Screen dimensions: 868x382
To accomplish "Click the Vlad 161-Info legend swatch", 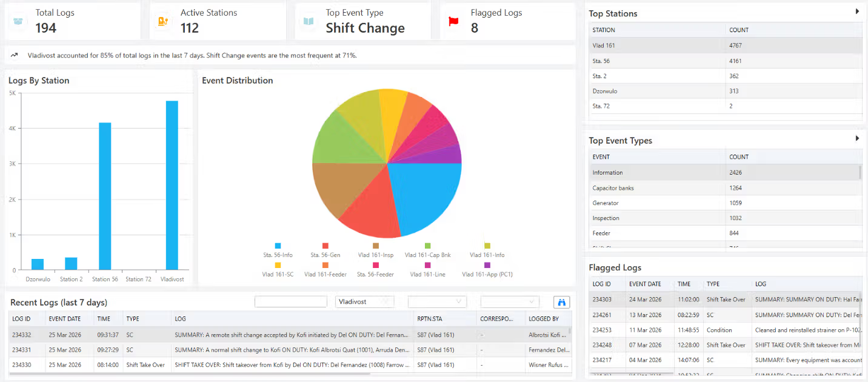I will coord(487,246).
